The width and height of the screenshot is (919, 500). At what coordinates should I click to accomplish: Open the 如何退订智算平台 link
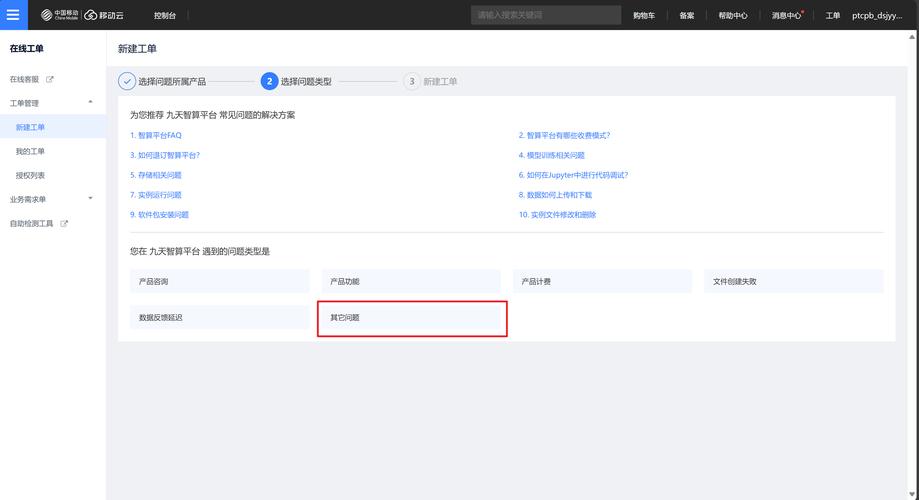tap(165, 155)
